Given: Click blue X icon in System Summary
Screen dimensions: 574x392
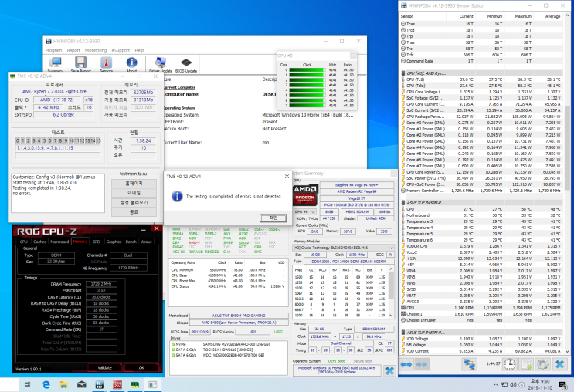Looking at the screenshot, I should coord(389,371).
